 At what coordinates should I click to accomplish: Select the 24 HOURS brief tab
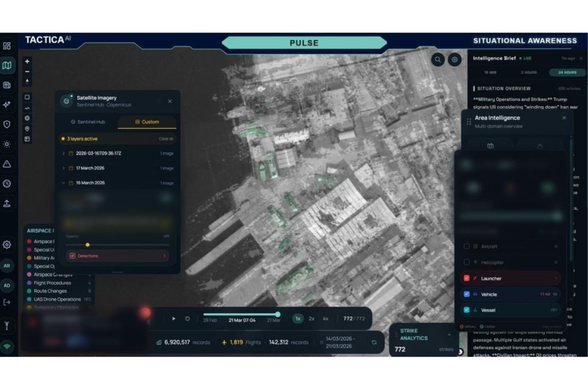[x=567, y=73]
